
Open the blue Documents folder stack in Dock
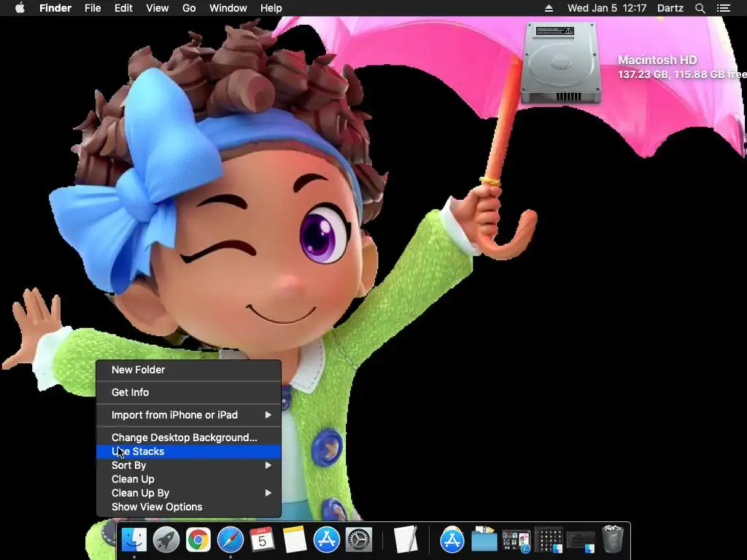coord(484,540)
